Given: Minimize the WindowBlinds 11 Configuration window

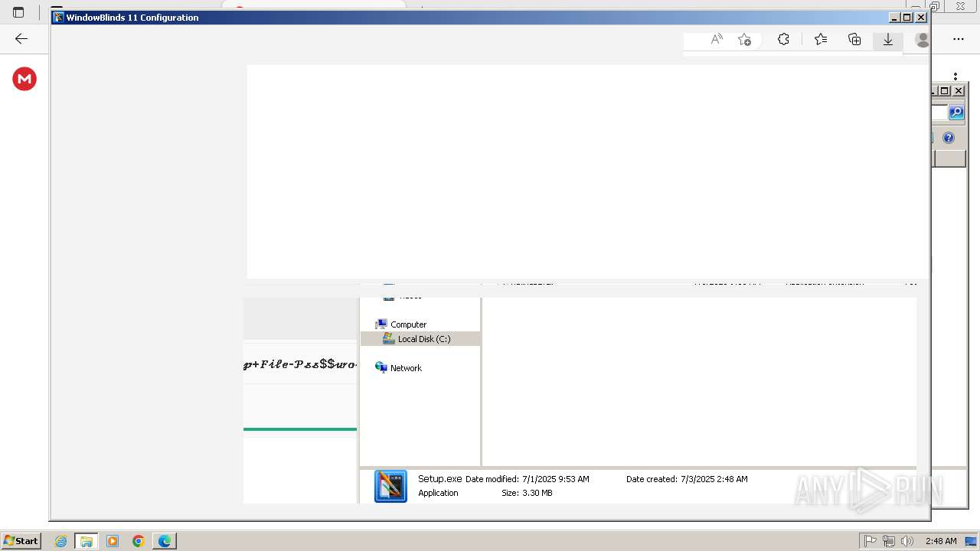Looking at the screenshot, I should pos(894,18).
